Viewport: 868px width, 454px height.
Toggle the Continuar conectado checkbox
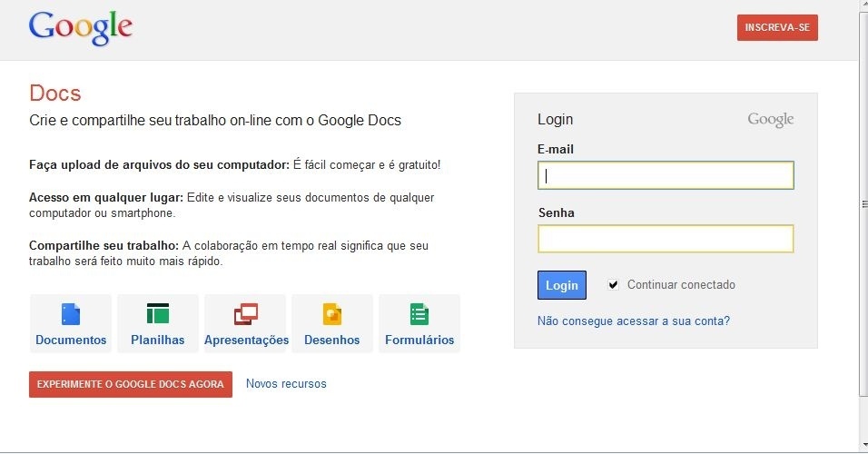click(613, 284)
